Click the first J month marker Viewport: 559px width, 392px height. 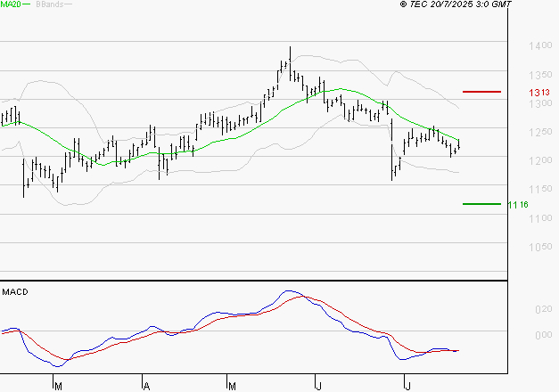[x=318, y=387]
